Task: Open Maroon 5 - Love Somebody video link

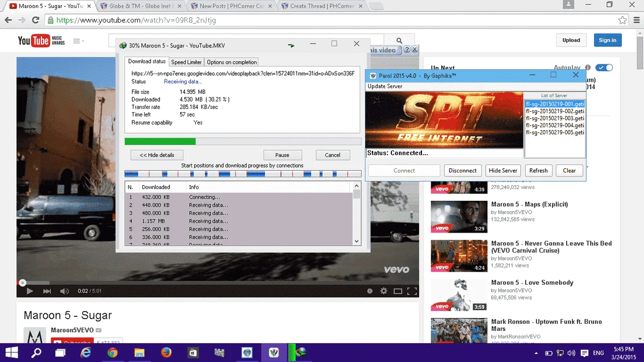Action: point(532,283)
